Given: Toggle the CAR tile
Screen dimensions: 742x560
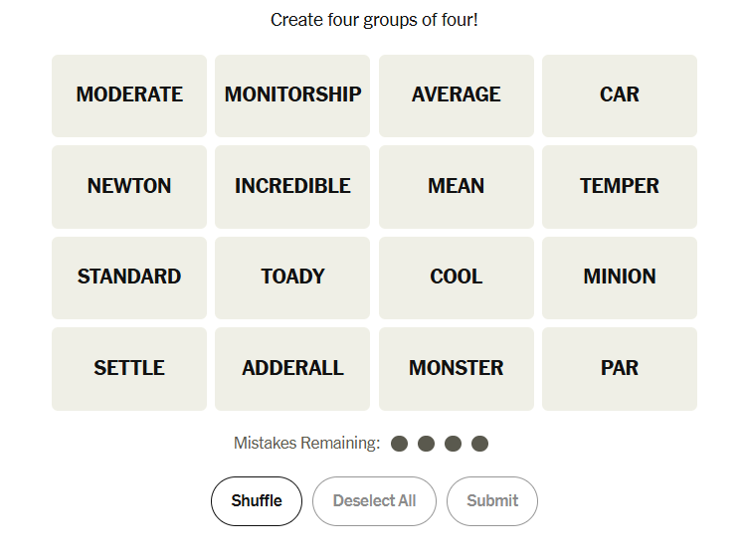Looking at the screenshot, I should [620, 95].
